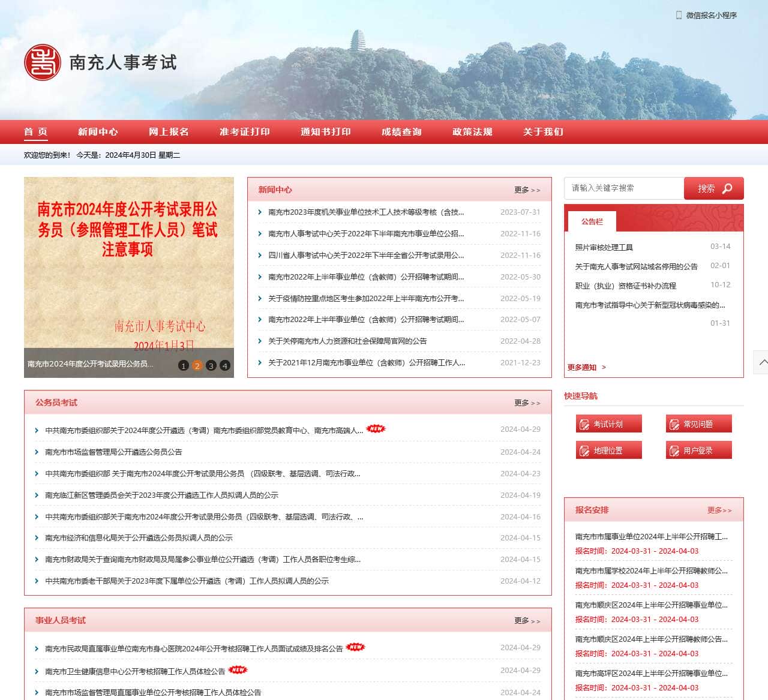Select carousel slide indicator 1
Viewport: 768px width, 700px height.
184,365
